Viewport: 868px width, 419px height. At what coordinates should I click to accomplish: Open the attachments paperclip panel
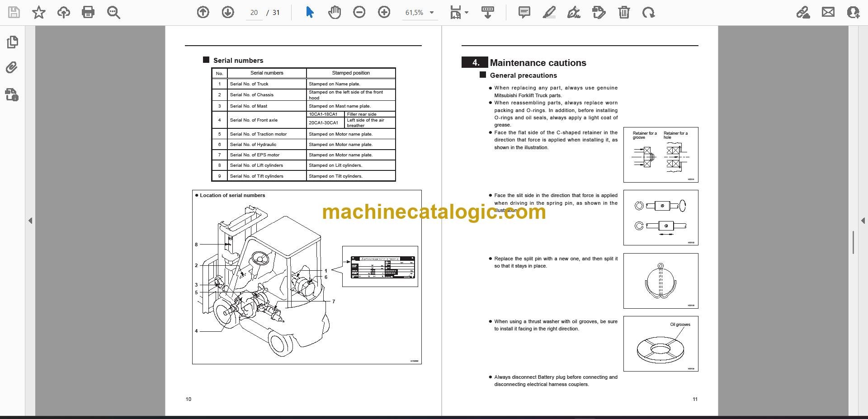(x=12, y=68)
